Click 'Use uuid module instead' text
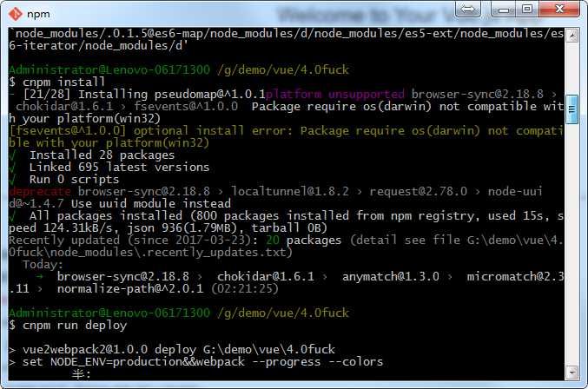 [x=151, y=203]
